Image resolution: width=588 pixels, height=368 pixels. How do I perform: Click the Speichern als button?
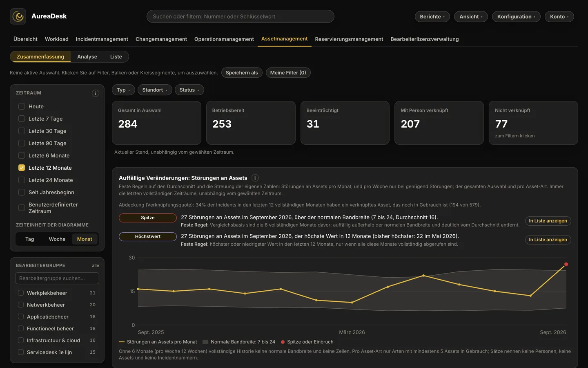click(242, 73)
